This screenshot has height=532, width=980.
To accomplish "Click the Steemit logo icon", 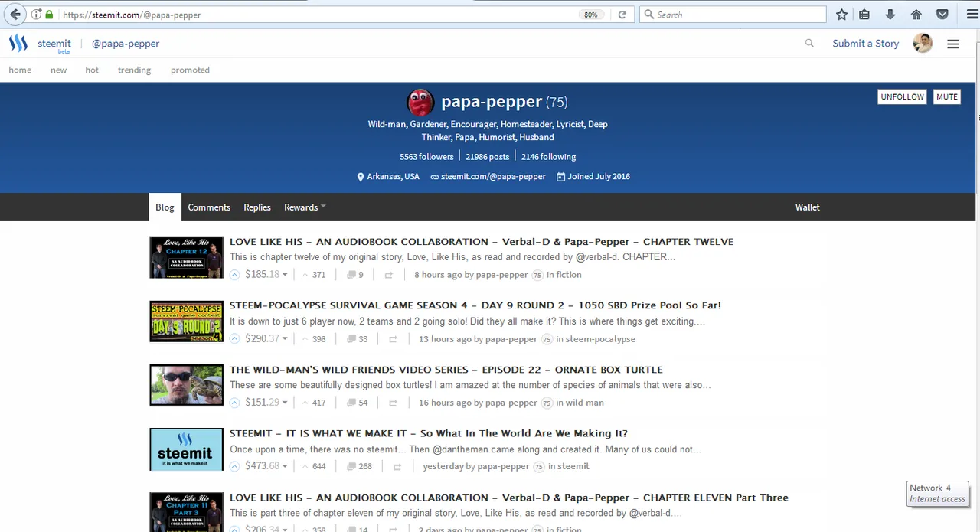I will [x=18, y=44].
